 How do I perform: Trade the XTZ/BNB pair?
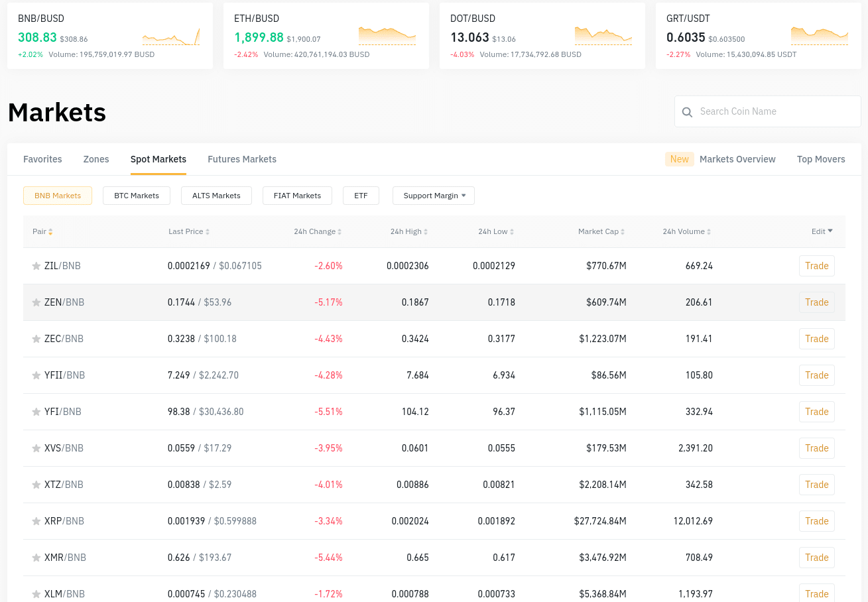pos(817,485)
